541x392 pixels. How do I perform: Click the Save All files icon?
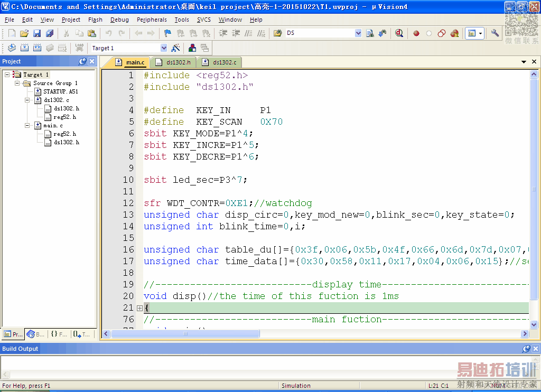tap(49, 33)
